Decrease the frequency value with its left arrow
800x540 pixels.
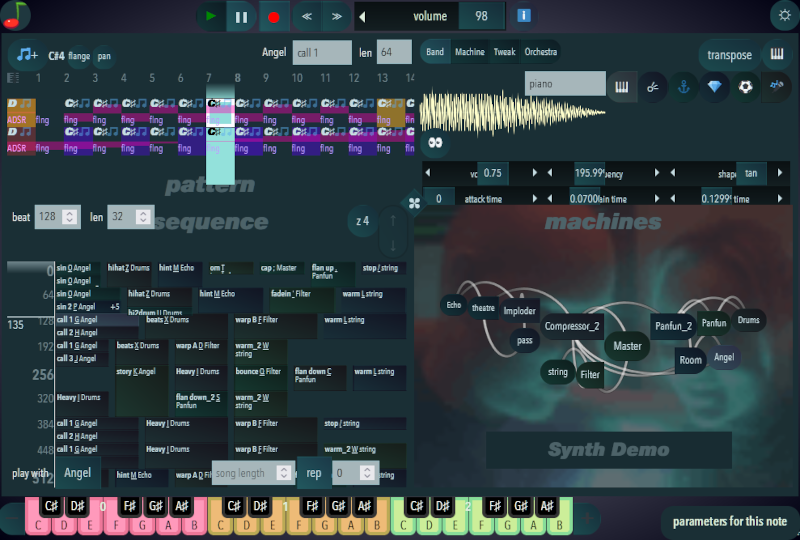[x=549, y=173]
